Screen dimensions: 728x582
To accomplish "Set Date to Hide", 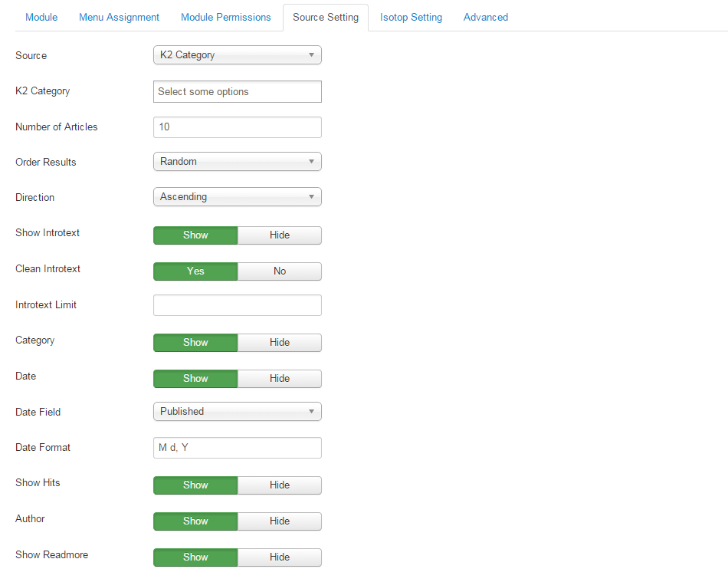I will (280, 379).
